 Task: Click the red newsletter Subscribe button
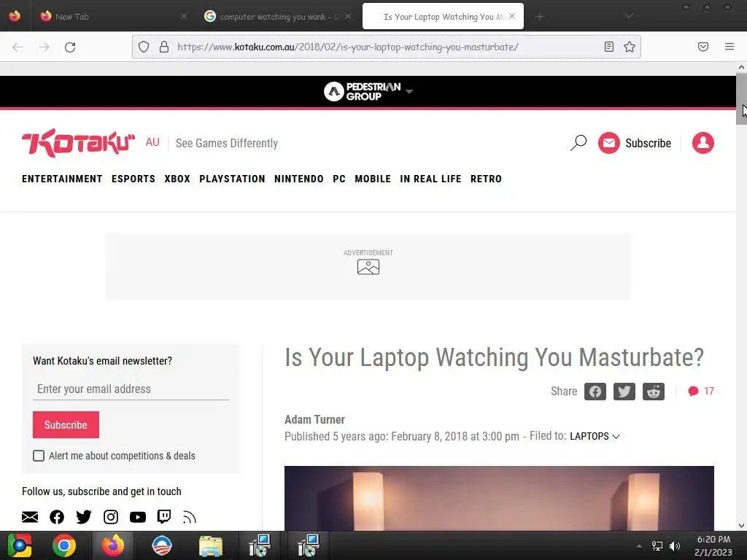[x=66, y=425]
